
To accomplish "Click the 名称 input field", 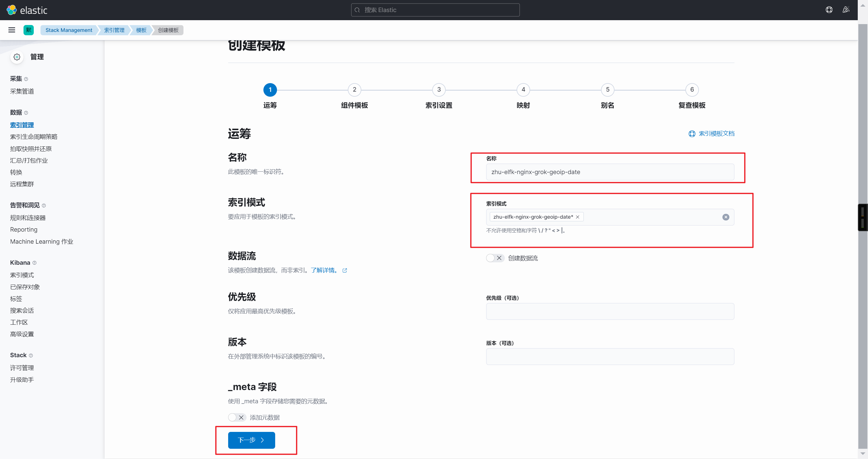I will (x=610, y=172).
